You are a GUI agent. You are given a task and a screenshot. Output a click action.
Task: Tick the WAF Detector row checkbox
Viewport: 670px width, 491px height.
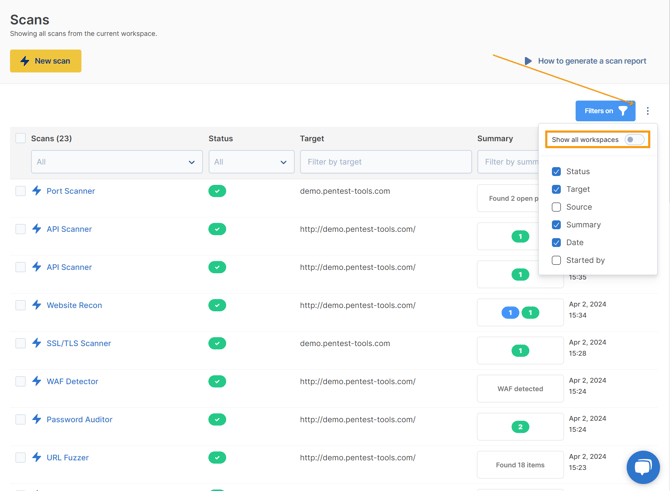20,381
